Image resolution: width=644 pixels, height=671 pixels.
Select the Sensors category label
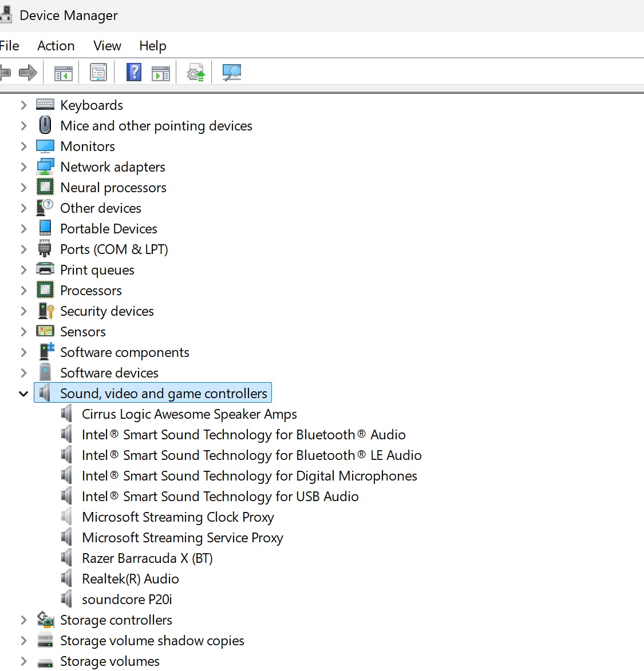click(82, 332)
